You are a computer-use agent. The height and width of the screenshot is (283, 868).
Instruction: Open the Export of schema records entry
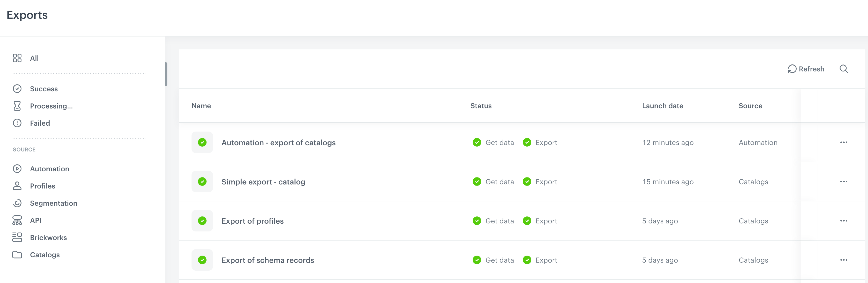(267, 260)
